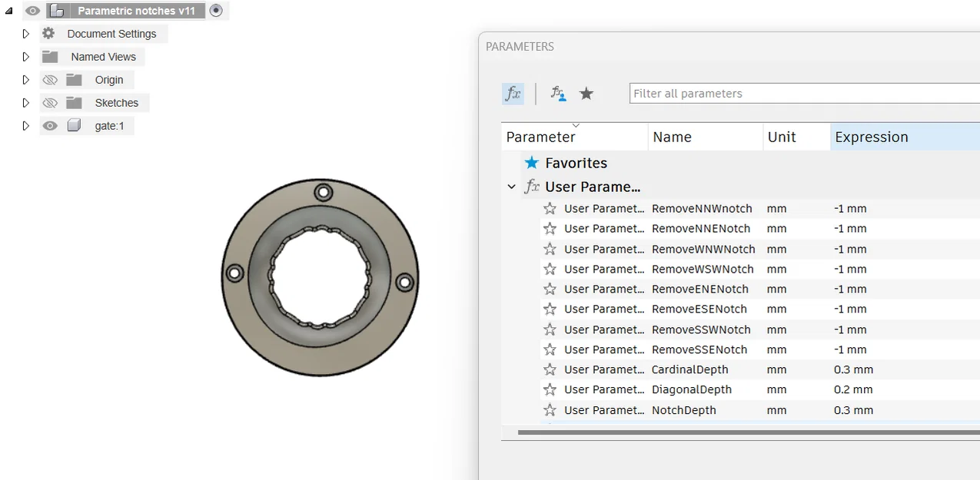Image resolution: width=980 pixels, height=480 pixels.
Task: Edit the 0.3 mm expression of CardinalDepth
Action: click(x=853, y=369)
